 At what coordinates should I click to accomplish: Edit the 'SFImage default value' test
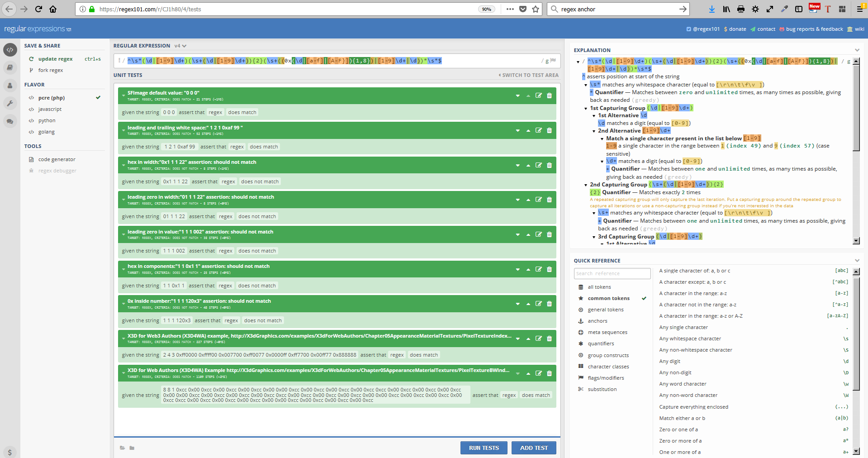point(538,95)
